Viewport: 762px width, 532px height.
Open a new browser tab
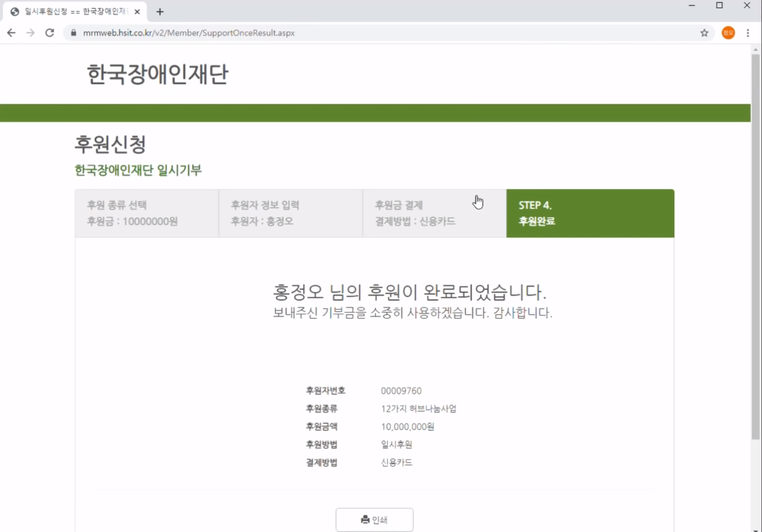(x=160, y=11)
